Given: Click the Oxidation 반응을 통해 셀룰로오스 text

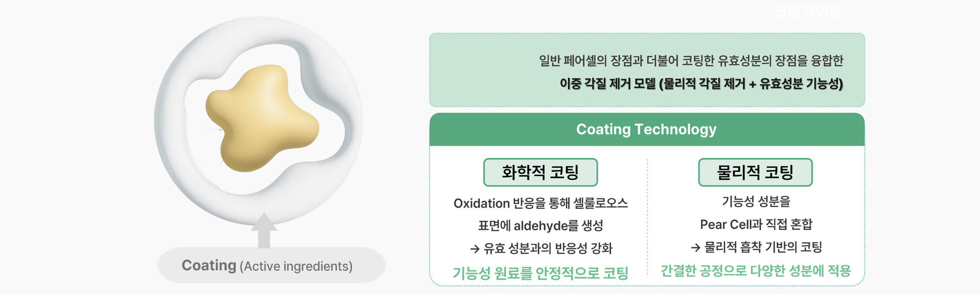Looking at the screenshot, I should click(541, 203).
